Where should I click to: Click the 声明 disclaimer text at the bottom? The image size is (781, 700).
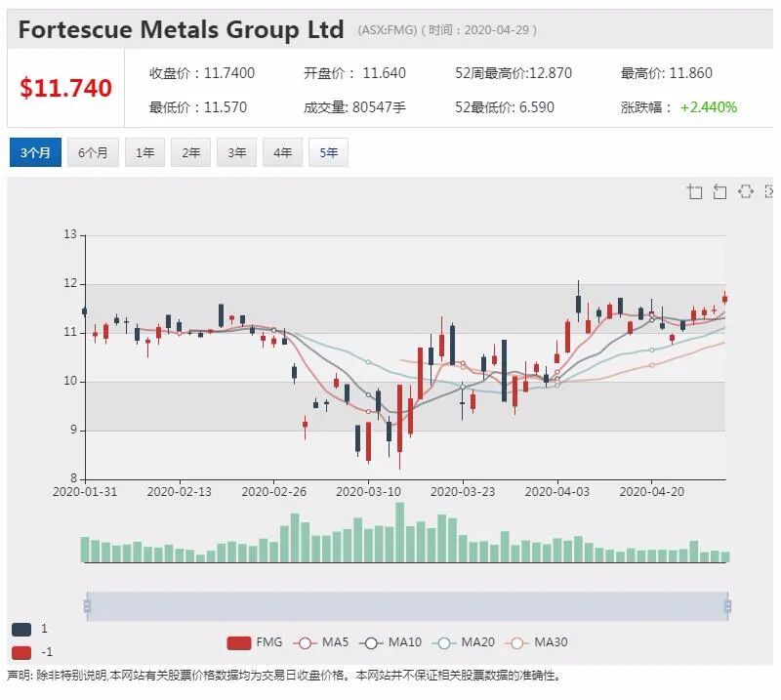(284, 677)
